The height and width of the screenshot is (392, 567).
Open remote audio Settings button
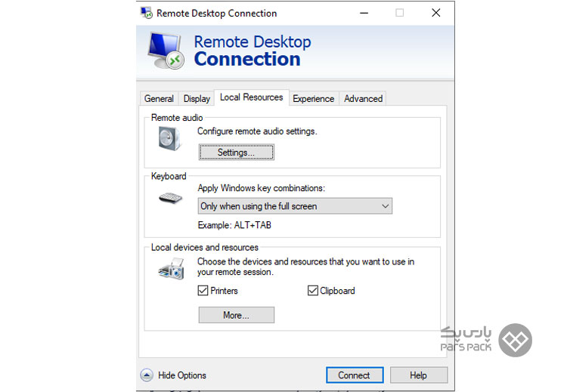(236, 152)
